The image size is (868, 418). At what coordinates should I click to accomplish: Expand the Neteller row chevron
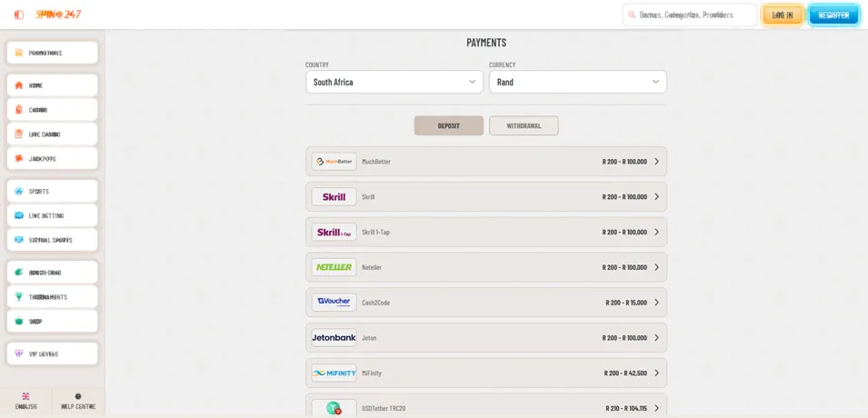click(x=656, y=267)
